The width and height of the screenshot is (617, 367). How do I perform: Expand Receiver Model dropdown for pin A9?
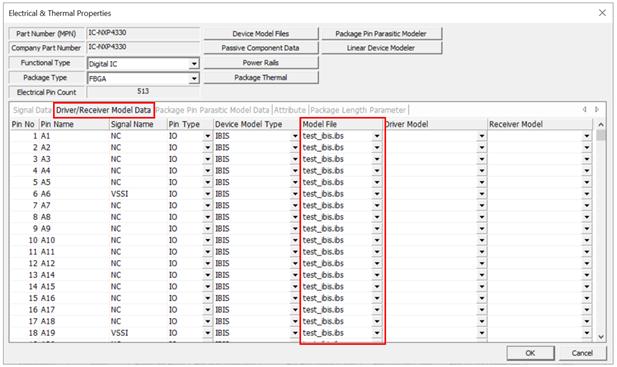pos(587,229)
